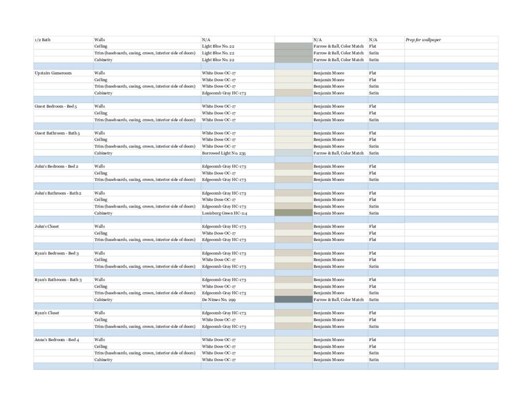This screenshot has height=411, width=532.
Task: Click 'Satin' in the Borrowed Light row
Action: click(374, 153)
